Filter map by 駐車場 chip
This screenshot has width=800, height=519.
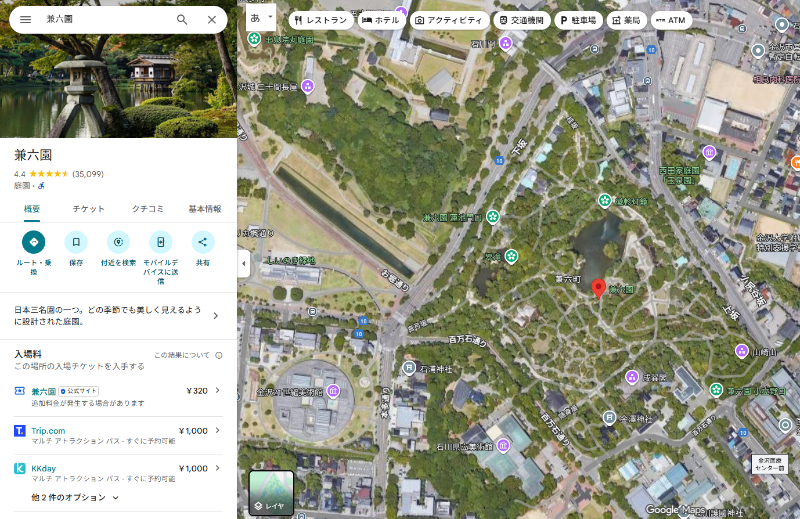pyautogui.click(x=578, y=20)
